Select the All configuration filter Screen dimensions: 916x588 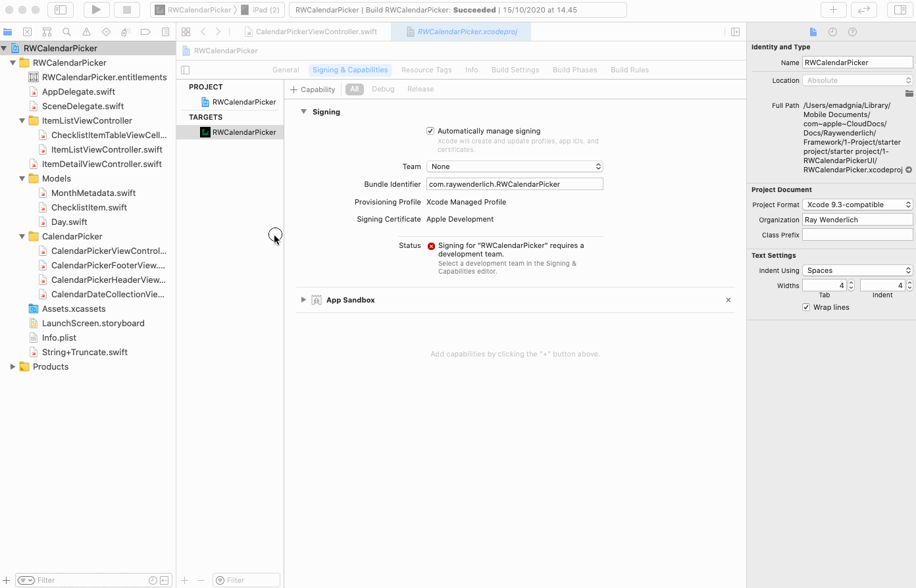355,89
